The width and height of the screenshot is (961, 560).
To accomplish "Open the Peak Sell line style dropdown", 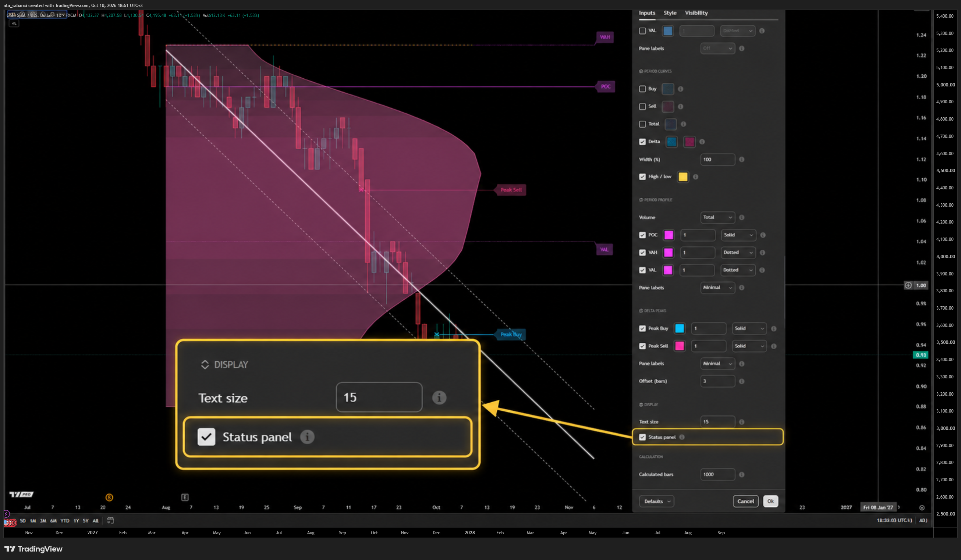I will [749, 346].
